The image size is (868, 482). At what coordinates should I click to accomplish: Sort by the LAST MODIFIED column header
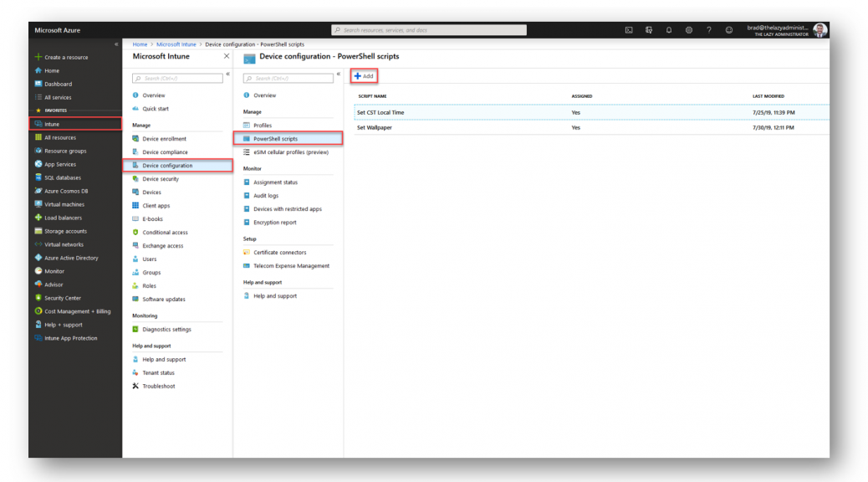[768, 96]
